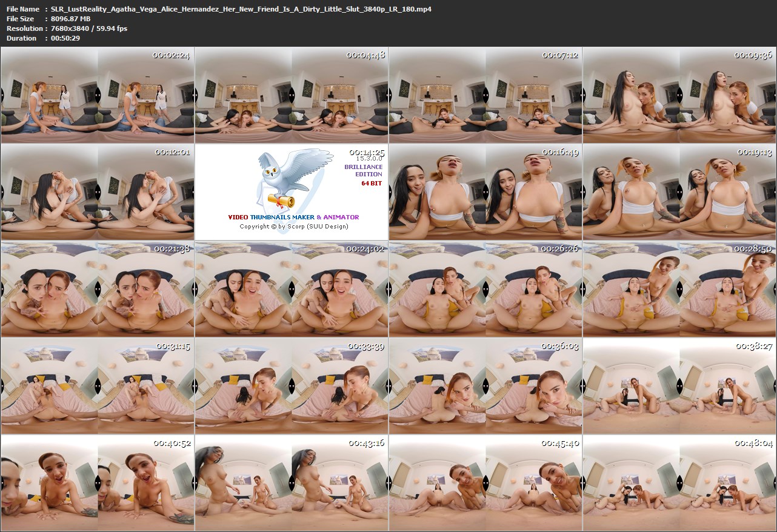Image resolution: width=777 pixels, height=532 pixels.
Task: Open the thumbnail stamped 00:36:03
Action: click(485, 386)
